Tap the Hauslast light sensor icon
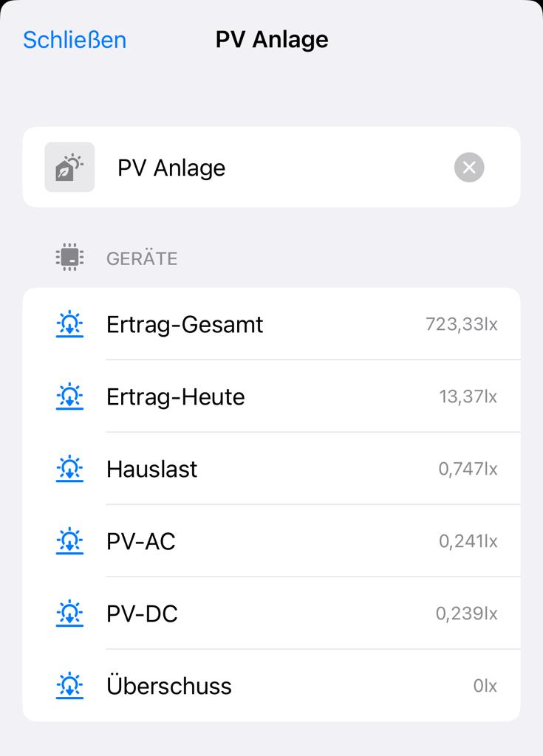This screenshot has width=543, height=756. point(69,469)
